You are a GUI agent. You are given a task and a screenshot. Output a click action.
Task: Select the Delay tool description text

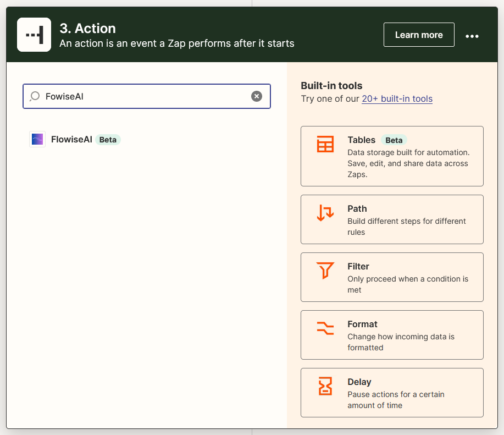click(x=396, y=400)
